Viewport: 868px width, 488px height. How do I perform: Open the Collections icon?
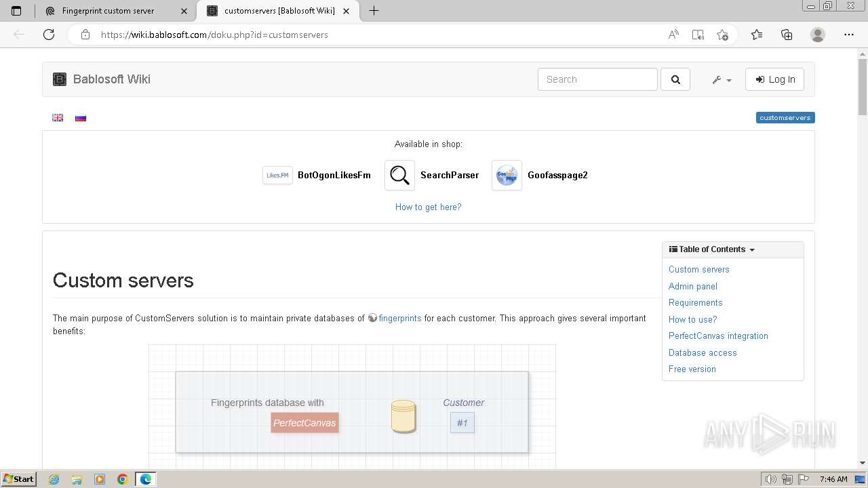click(787, 35)
